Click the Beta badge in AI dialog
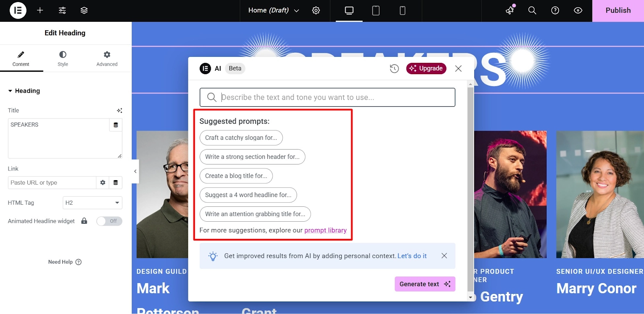 [x=235, y=69]
